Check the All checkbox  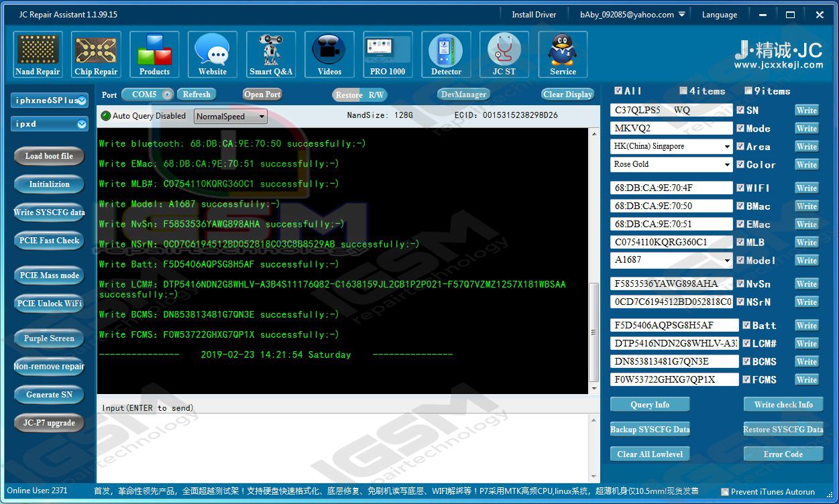coord(618,90)
